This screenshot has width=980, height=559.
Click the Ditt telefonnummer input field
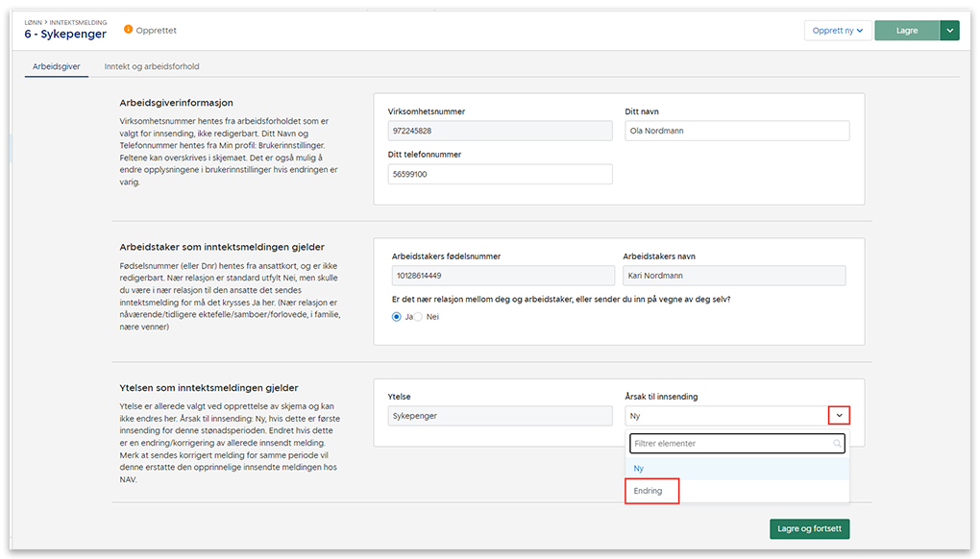500,174
